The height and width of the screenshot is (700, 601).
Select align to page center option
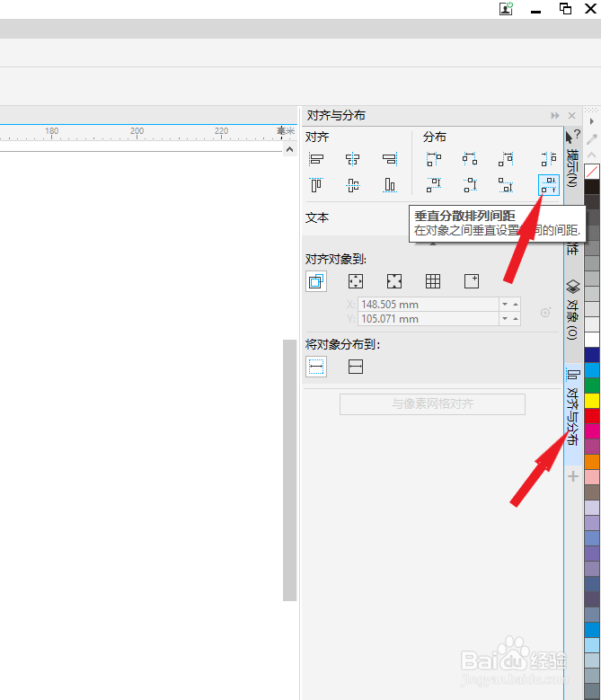[x=394, y=281]
